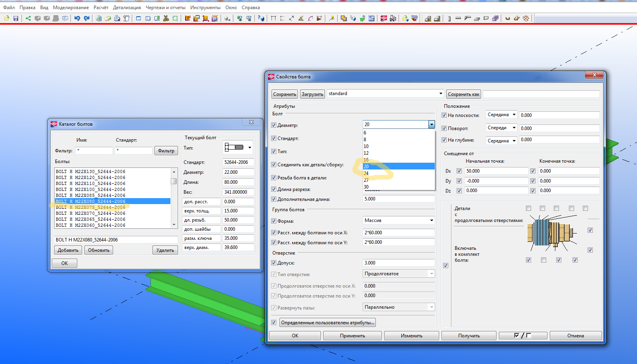The image size is (637, 364).
Task: Click the steel column tool icon
Action: tap(449, 18)
